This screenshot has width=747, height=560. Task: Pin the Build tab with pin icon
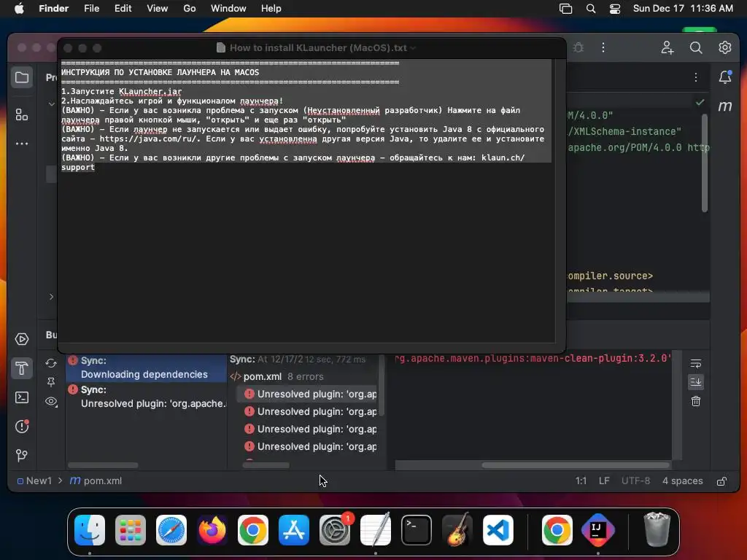[51, 382]
